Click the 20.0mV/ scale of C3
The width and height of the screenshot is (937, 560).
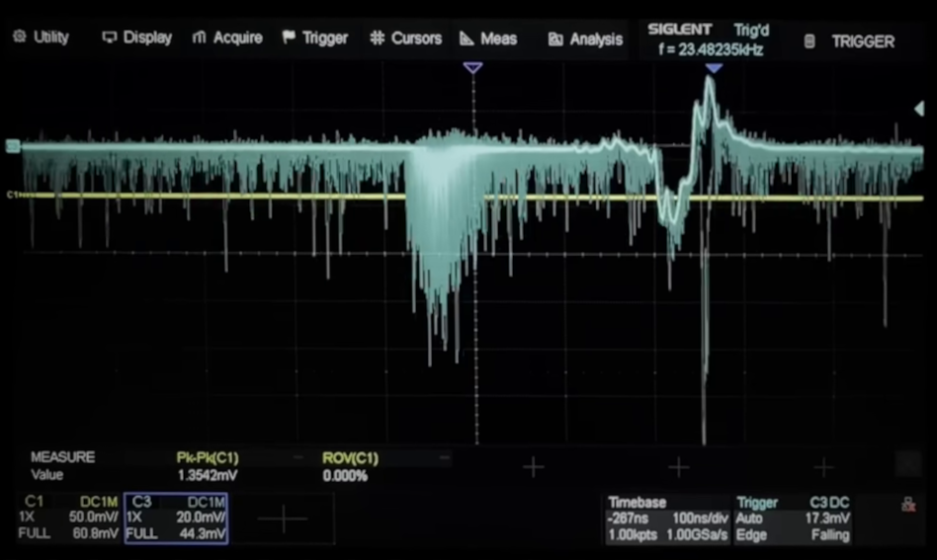[201, 517]
